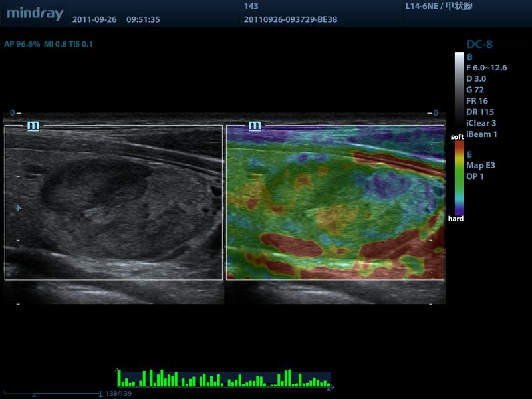Click the DR 115 dynamic range value
Image resolution: width=532 pixels, height=399 pixels.
coord(479,112)
